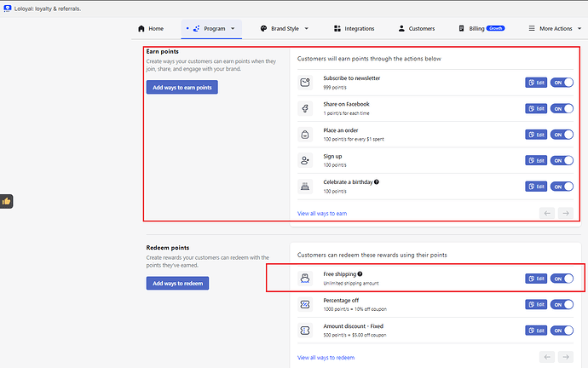Go to the Integrations tab
The width and height of the screenshot is (588, 368).
coord(354,28)
